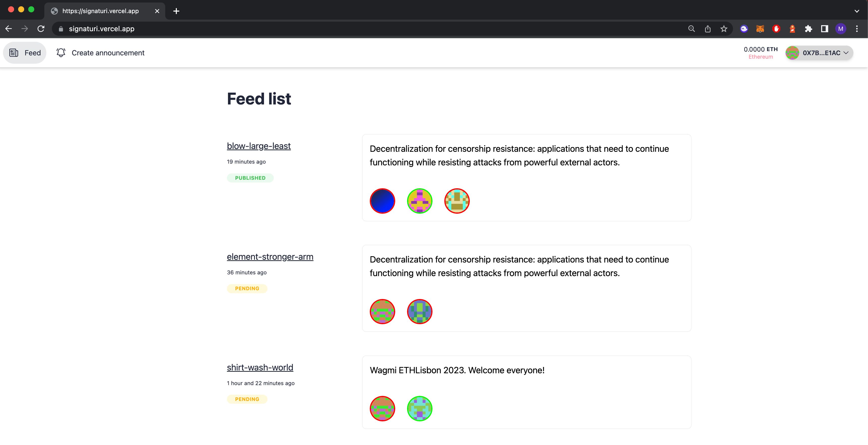868x445 pixels.
Task: Open the blow-large-least feed link
Action: (x=258, y=146)
